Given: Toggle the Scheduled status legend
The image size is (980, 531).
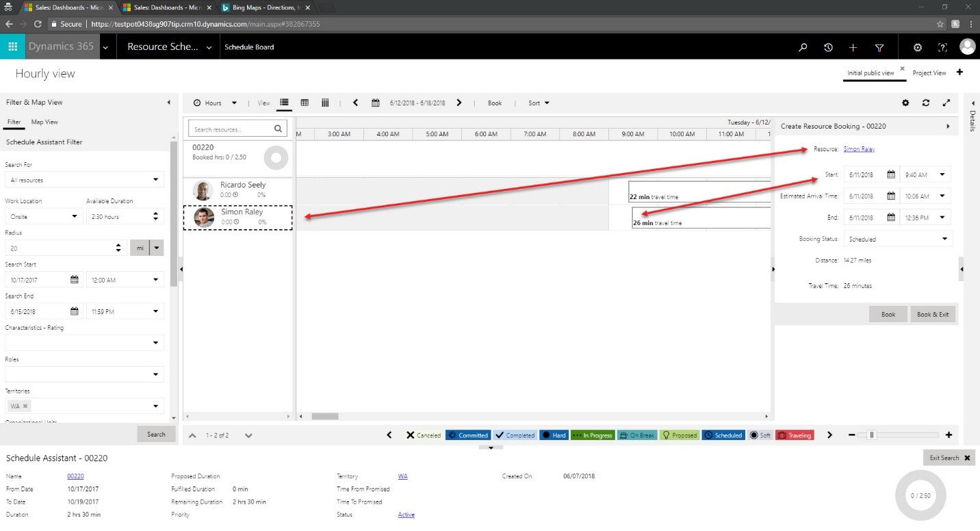Looking at the screenshot, I should click(724, 435).
